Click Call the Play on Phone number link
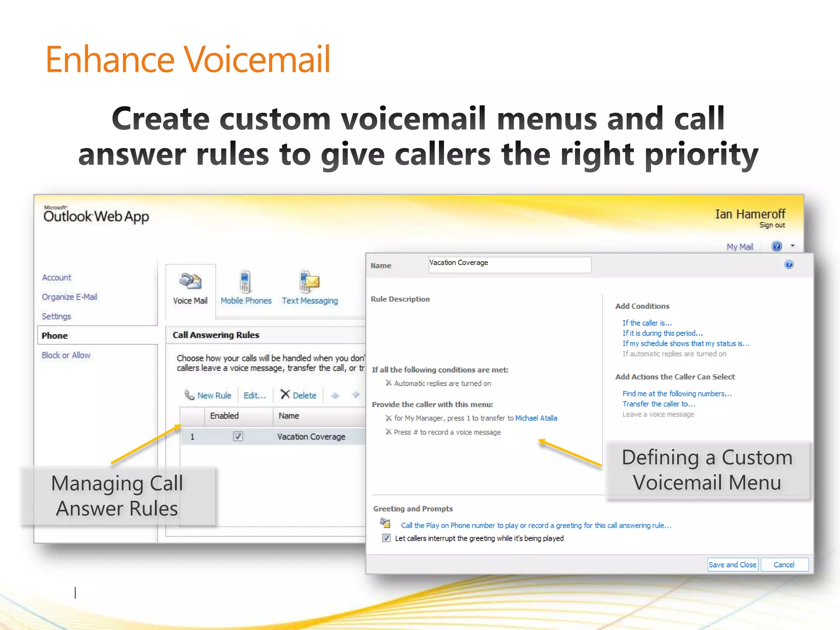840x630 pixels. click(x=536, y=525)
